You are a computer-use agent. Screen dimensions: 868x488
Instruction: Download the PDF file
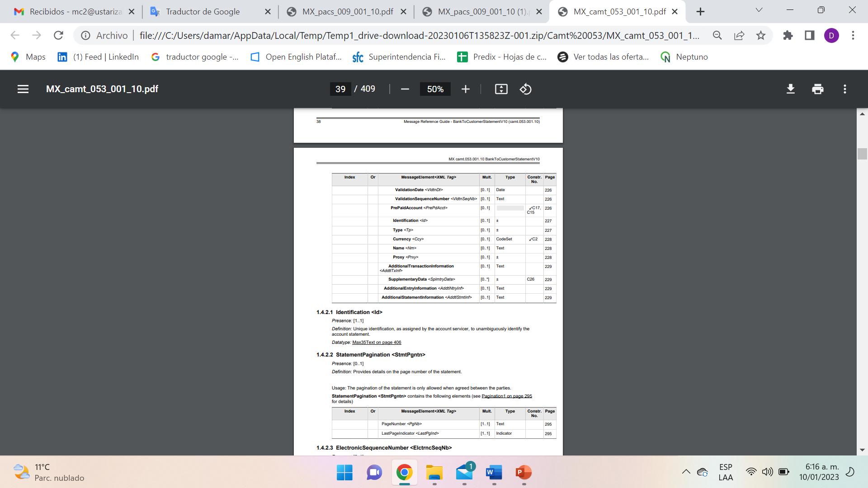pyautogui.click(x=790, y=89)
